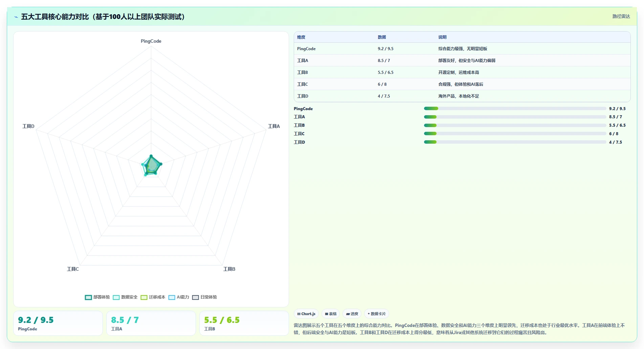Image resolution: width=644 pixels, height=349 pixels.
Task: Click the 进度 tag chip
Action: tap(352, 314)
